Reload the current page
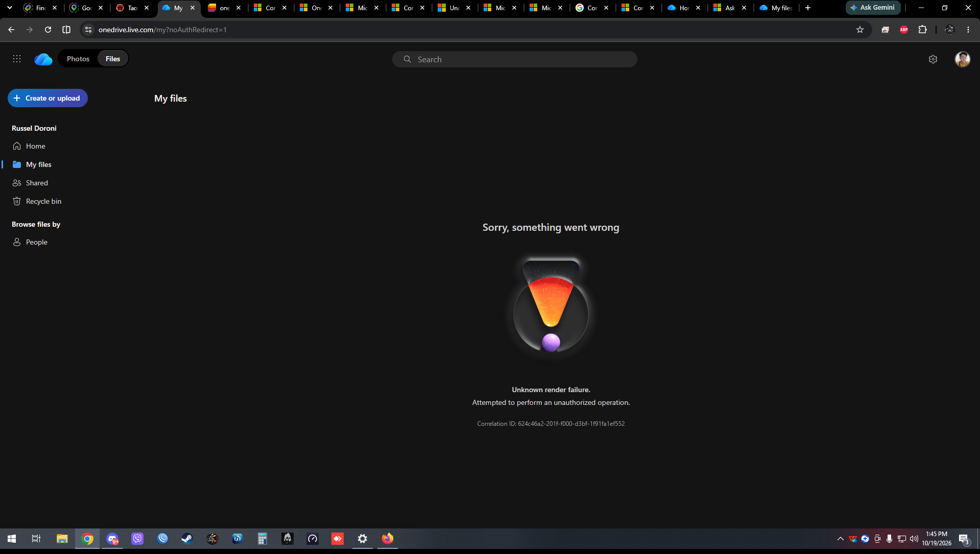 48,30
